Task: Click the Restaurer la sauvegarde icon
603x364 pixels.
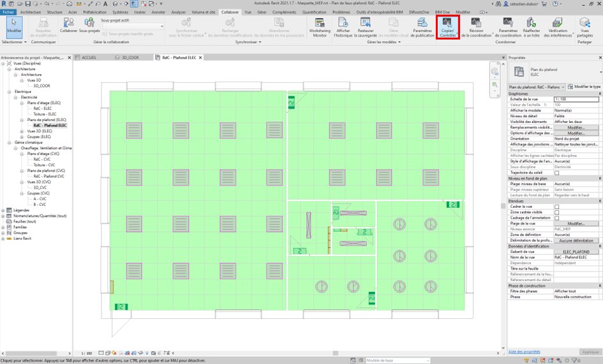Action: (x=366, y=24)
